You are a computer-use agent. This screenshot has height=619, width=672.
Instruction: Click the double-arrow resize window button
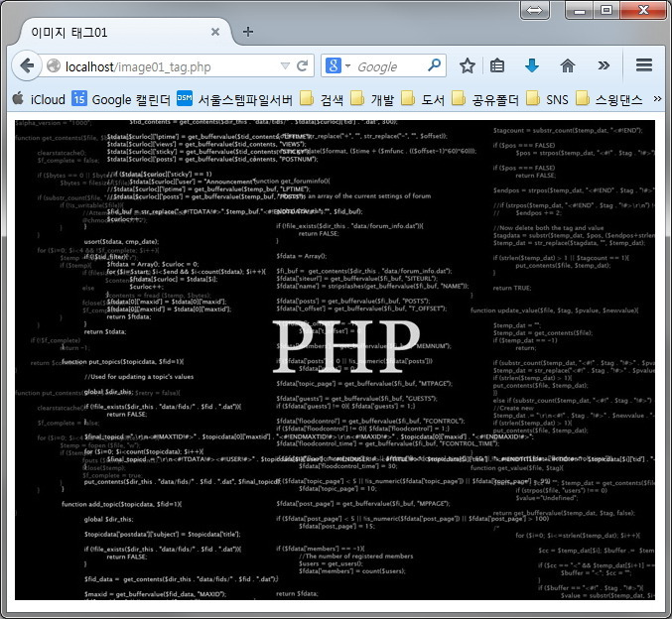pos(534,10)
